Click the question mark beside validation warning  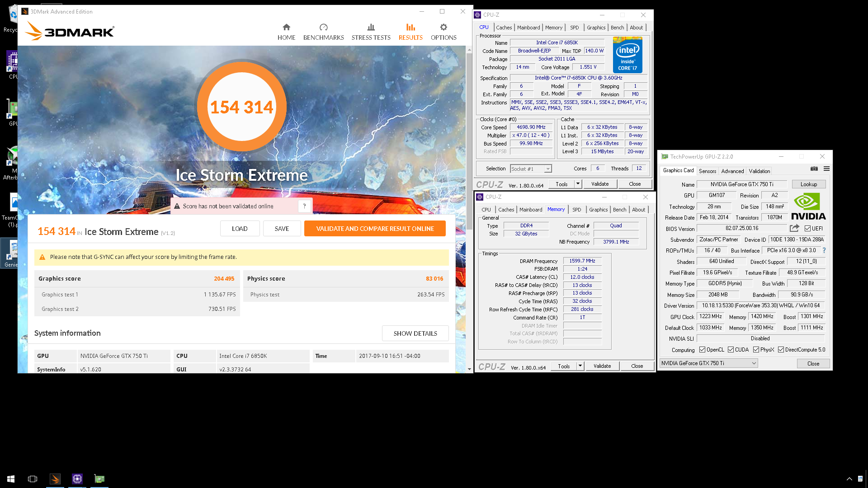click(x=305, y=206)
